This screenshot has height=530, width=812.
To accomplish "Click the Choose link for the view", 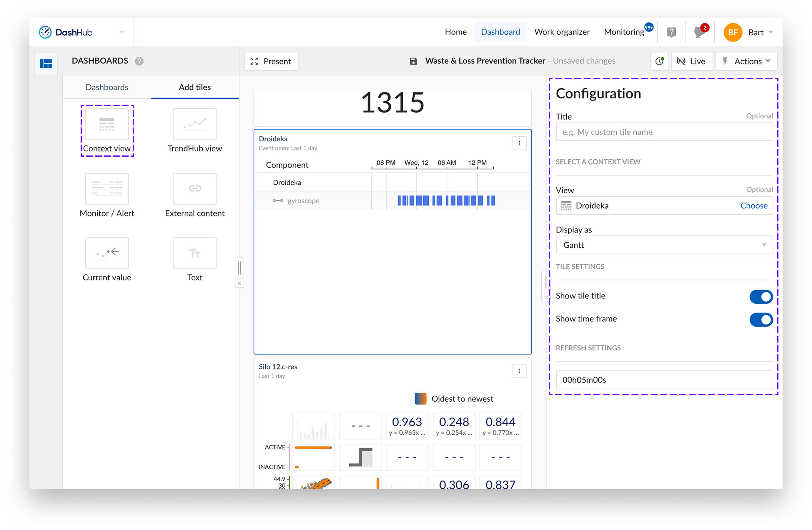I will pos(753,206).
